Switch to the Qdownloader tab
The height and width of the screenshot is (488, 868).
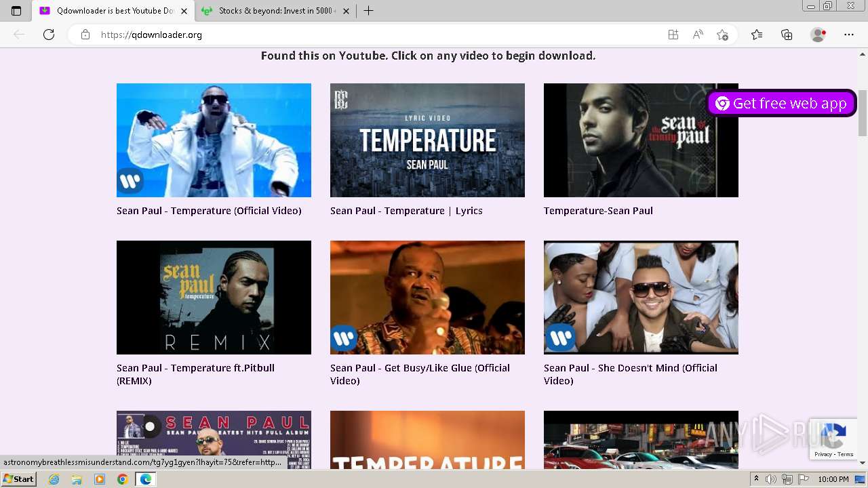[113, 11]
